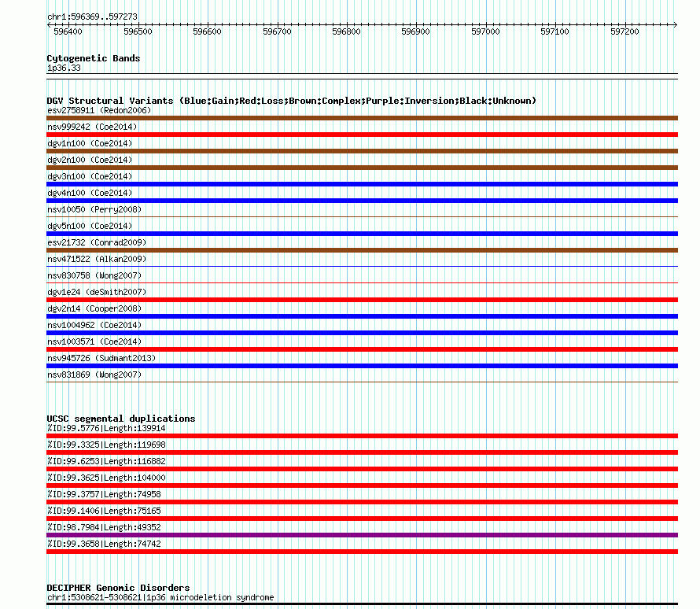The height and width of the screenshot is (609, 700).
Task: Click the right arrow of the ruler
Action: pyautogui.click(x=676, y=24)
